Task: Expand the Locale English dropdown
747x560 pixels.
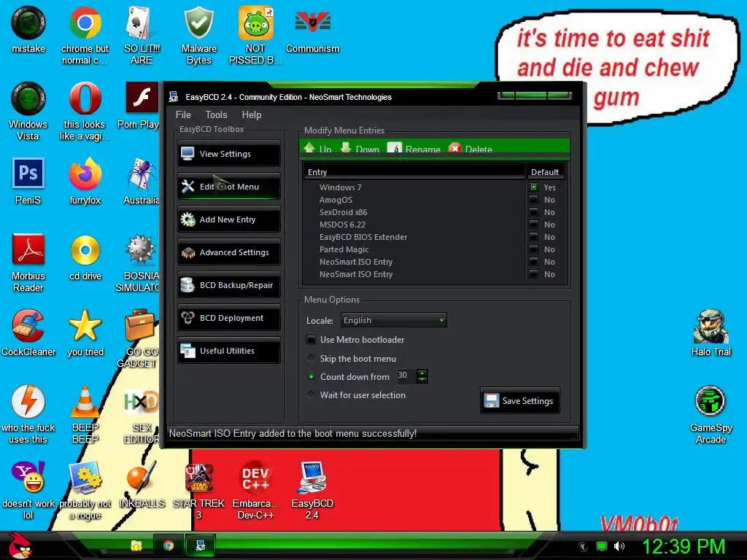Action: (x=393, y=320)
